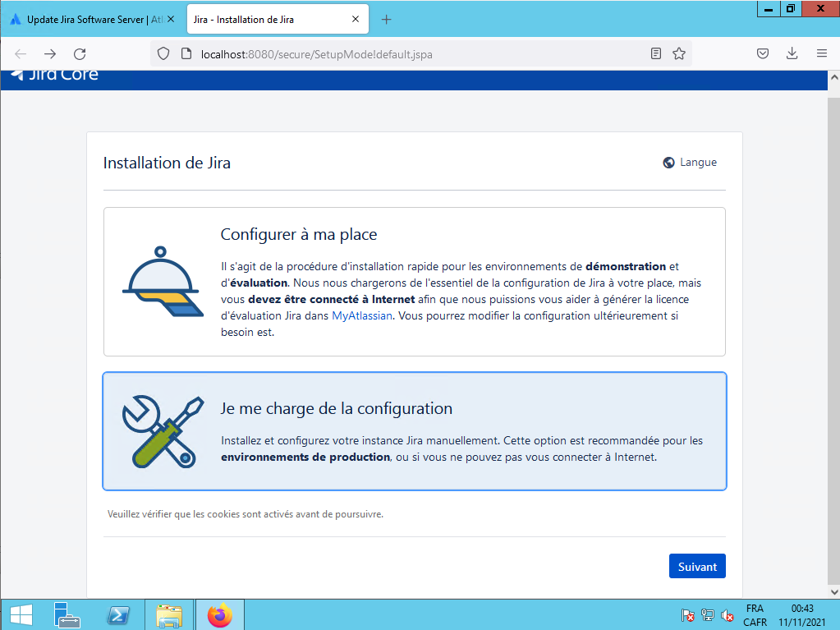Open the Firefox application menu
The height and width of the screenshot is (630, 840).
[822, 53]
